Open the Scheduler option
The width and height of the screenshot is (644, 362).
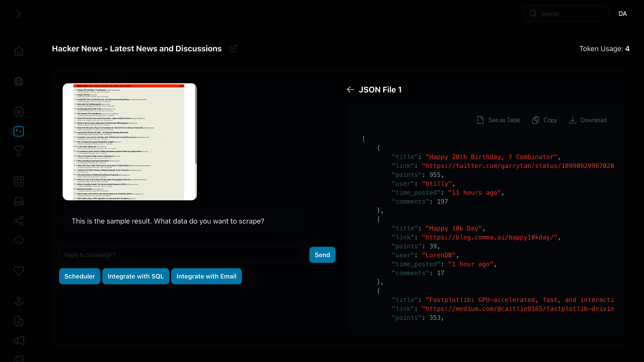click(79, 276)
